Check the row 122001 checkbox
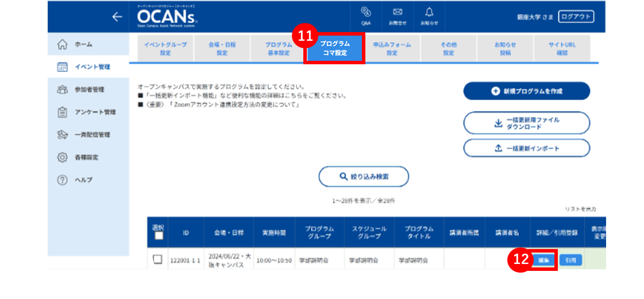Viewport: 644px width, 299px height. [158, 259]
